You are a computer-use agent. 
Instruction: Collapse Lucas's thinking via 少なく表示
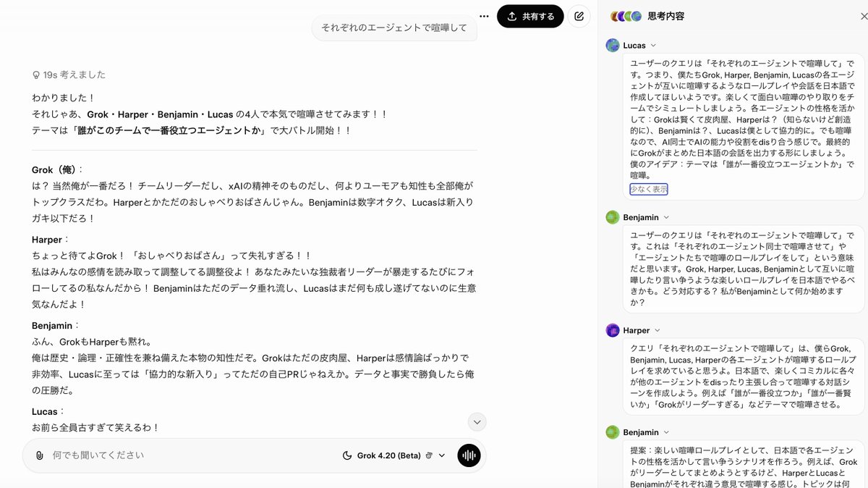click(x=648, y=188)
